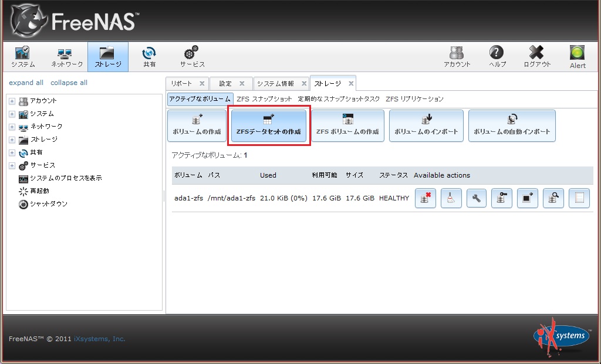Screen dimensions: 601x364
Task: Click システムのプロセスを表示 in the tree
Action: [66, 178]
